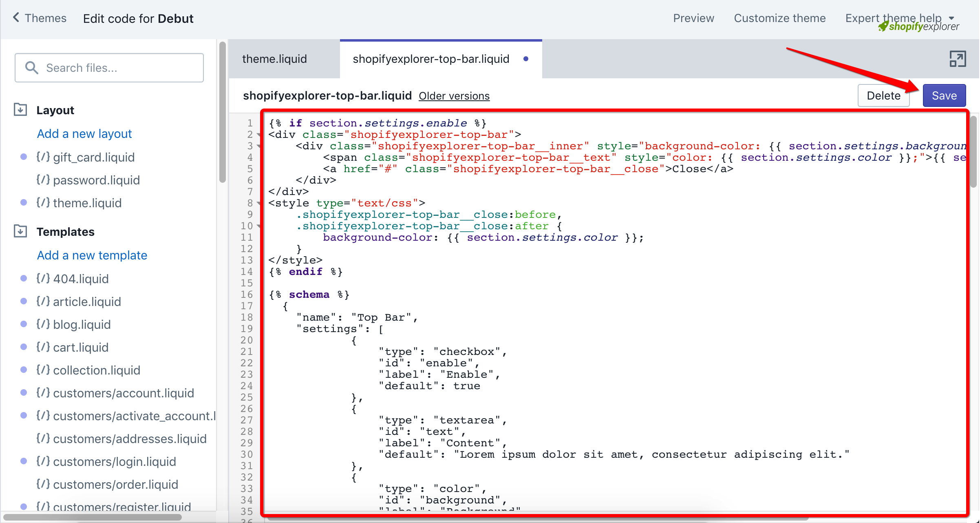Click the {/} icon of customers/login.liquid
Screen dimensions: 980x523
[x=43, y=461]
